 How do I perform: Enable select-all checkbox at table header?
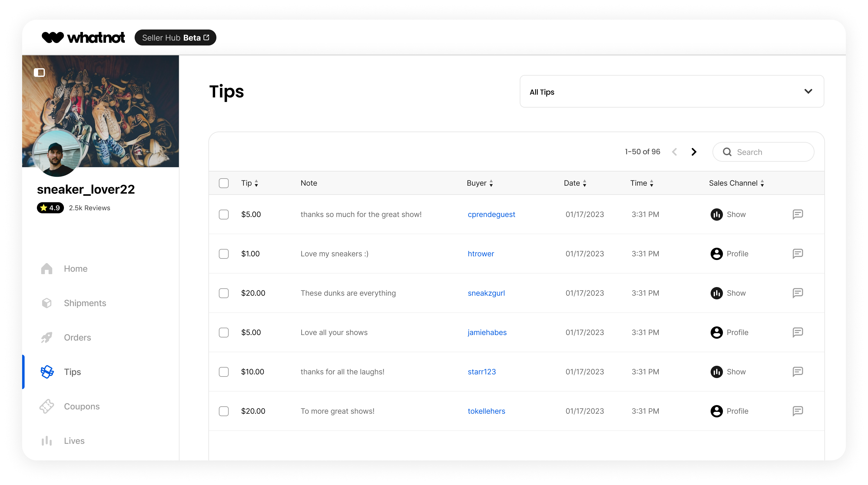point(223,183)
